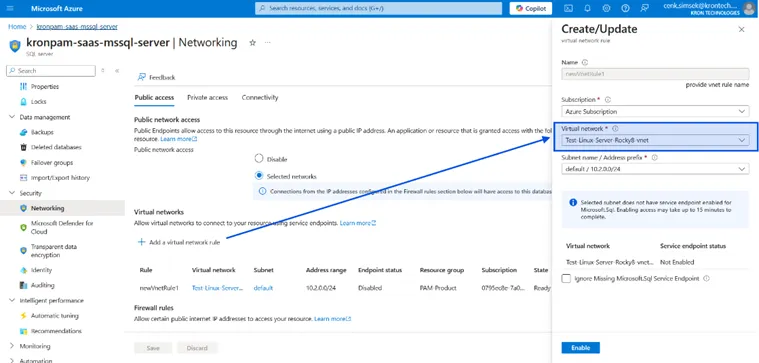The image size is (759, 363).
Task: Click the Networking shield icon
Action: point(23,208)
